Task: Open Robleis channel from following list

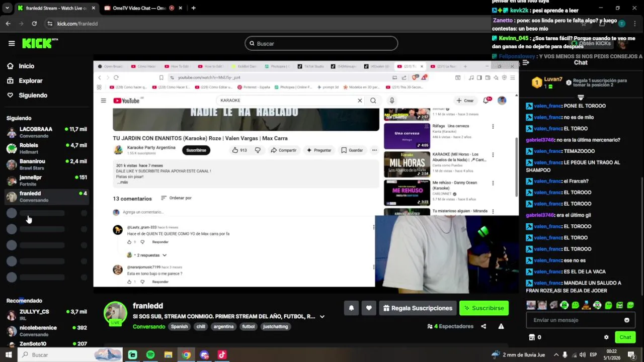Action: click(46, 148)
